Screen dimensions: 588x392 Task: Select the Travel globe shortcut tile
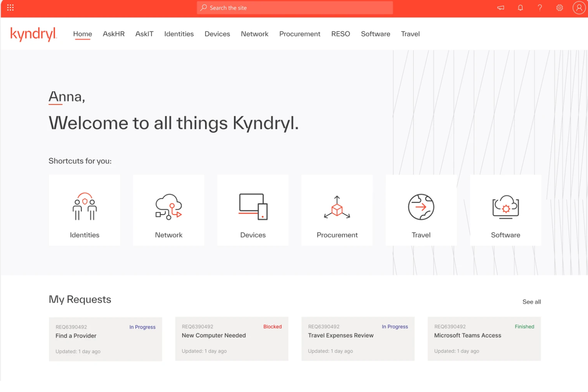(x=421, y=210)
